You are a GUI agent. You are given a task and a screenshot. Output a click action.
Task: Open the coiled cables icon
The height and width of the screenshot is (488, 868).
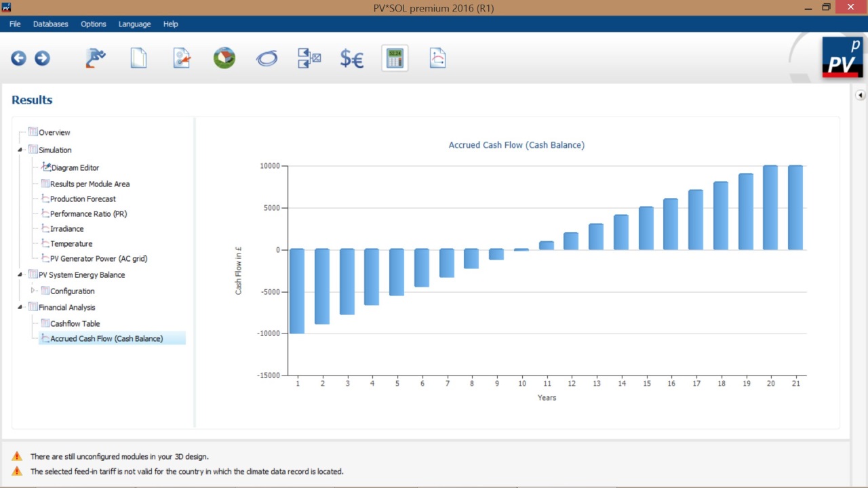pyautogui.click(x=267, y=59)
